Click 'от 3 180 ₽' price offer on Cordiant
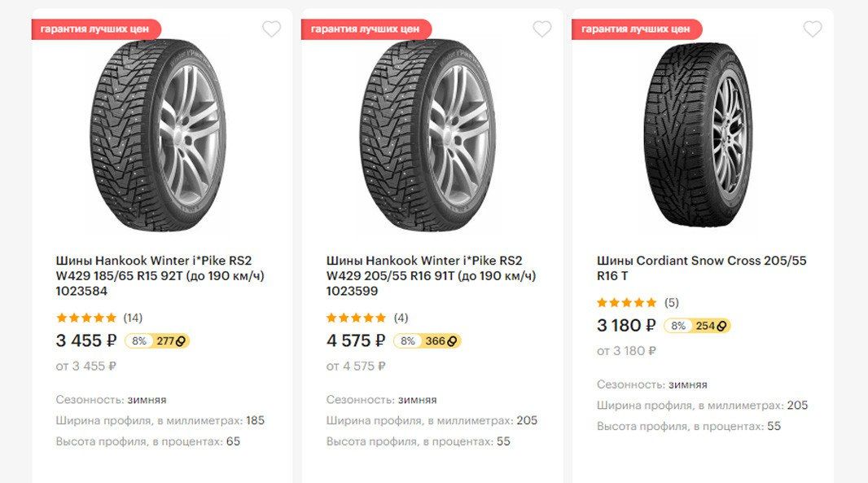868x483 pixels. pyautogui.click(x=626, y=351)
